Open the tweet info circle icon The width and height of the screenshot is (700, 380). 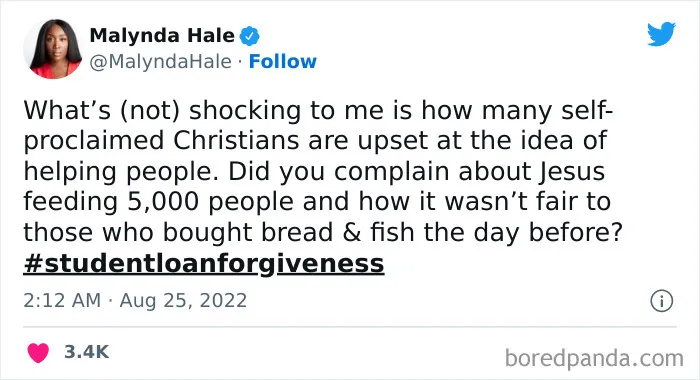pyautogui.click(x=661, y=301)
